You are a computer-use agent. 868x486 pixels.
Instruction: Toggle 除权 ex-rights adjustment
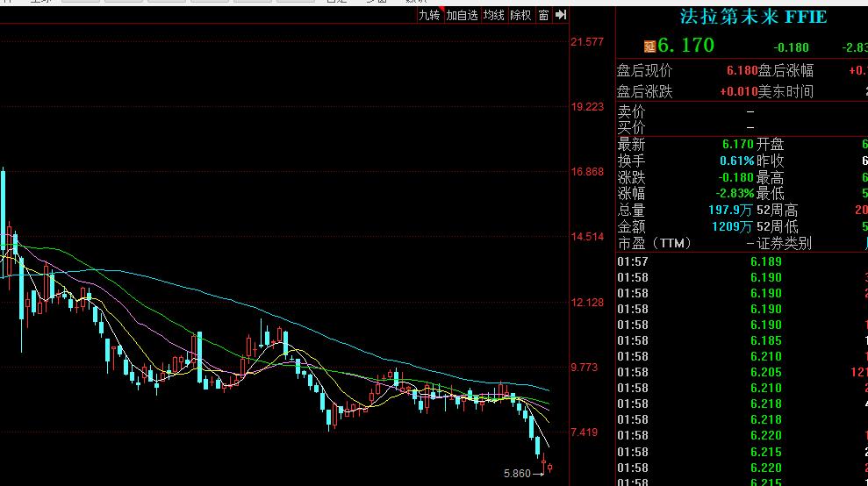[x=520, y=15]
